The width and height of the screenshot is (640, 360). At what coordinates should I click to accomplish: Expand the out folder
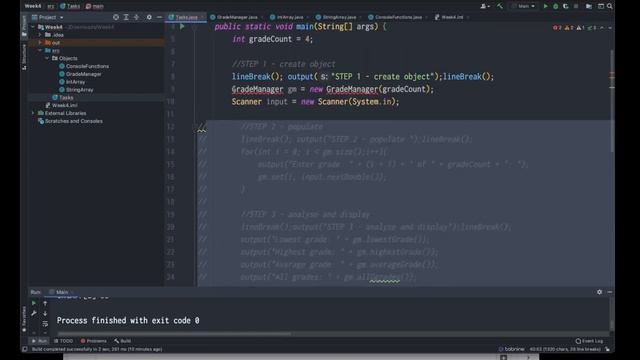click(x=40, y=42)
